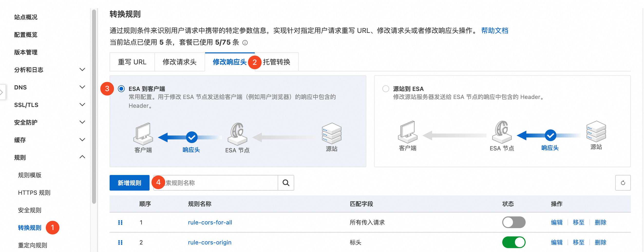Viewport: 644px width, 252px height.
Task: Click 编辑 for rule-cors-origin
Action: (x=557, y=242)
